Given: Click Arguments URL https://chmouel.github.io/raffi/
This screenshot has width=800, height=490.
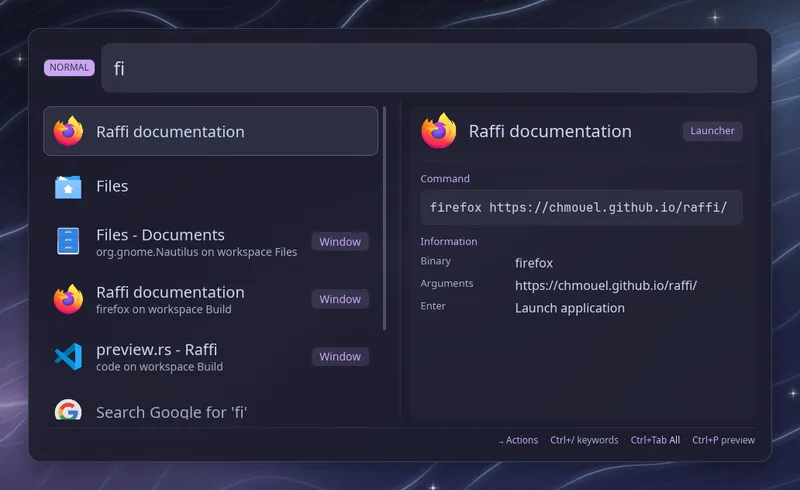Looking at the screenshot, I should [606, 285].
